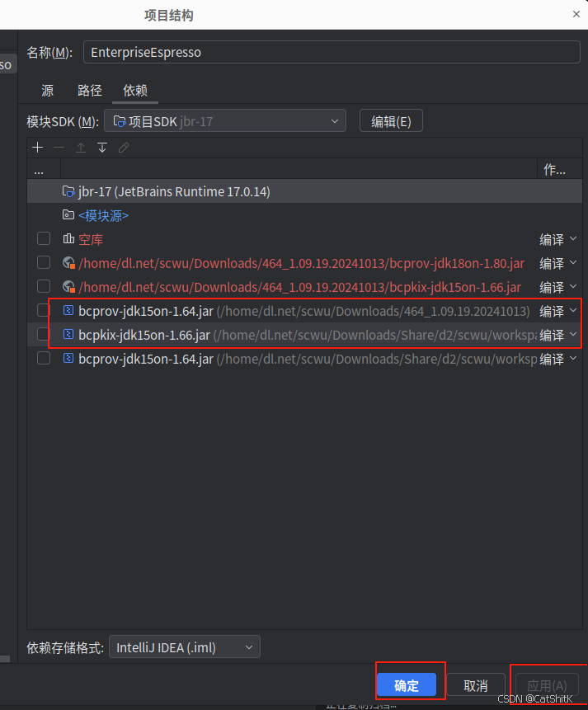The height and width of the screenshot is (710, 588).
Task: Click the 取消 button
Action: click(x=476, y=684)
